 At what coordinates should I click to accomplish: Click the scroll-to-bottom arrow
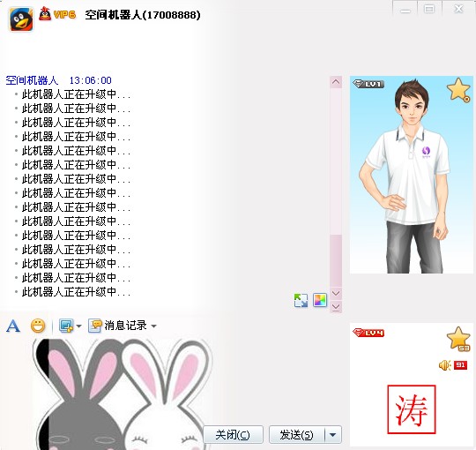336,307
